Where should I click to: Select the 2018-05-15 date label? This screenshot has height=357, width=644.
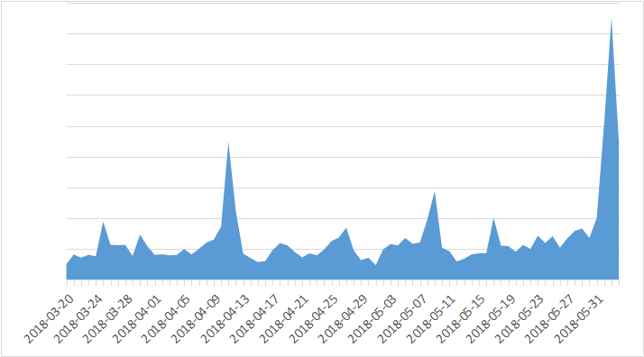coord(462,319)
